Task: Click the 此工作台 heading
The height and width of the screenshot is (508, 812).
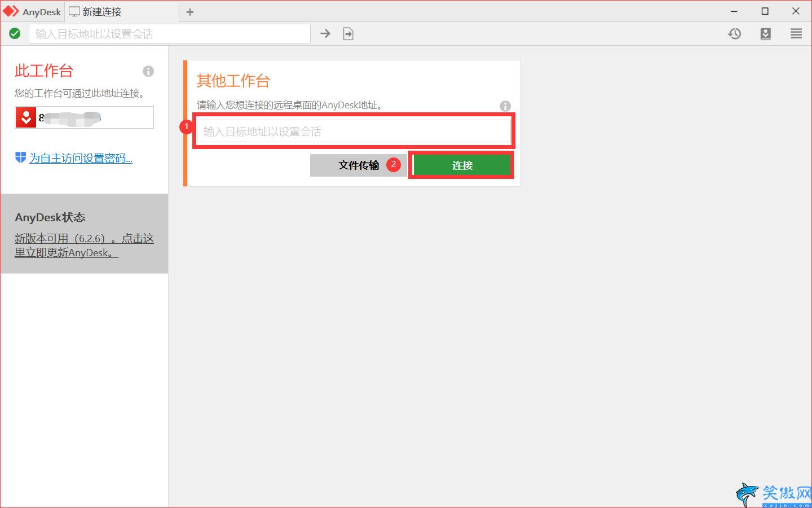Action: pyautogui.click(x=44, y=71)
